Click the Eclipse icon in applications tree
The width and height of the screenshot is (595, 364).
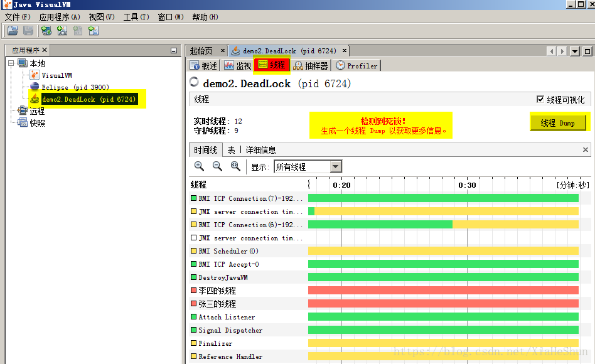pyautogui.click(x=35, y=87)
